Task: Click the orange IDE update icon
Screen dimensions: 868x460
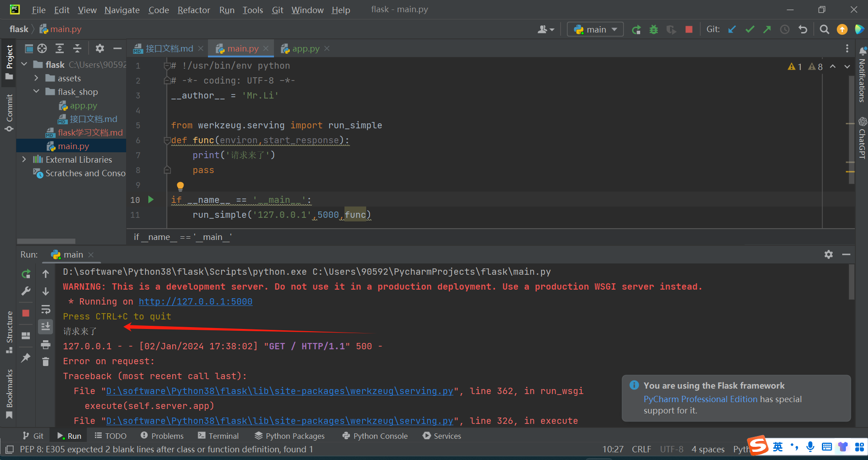Action: click(842, 29)
